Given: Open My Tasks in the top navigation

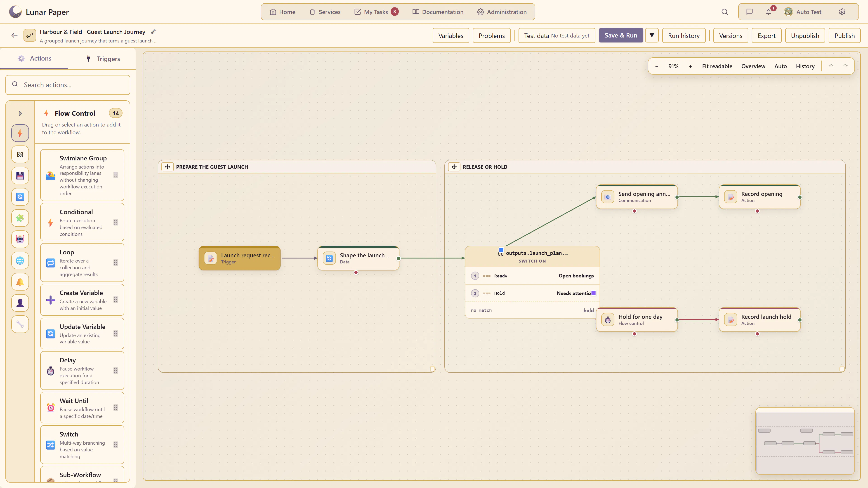Looking at the screenshot, I should coord(376,12).
